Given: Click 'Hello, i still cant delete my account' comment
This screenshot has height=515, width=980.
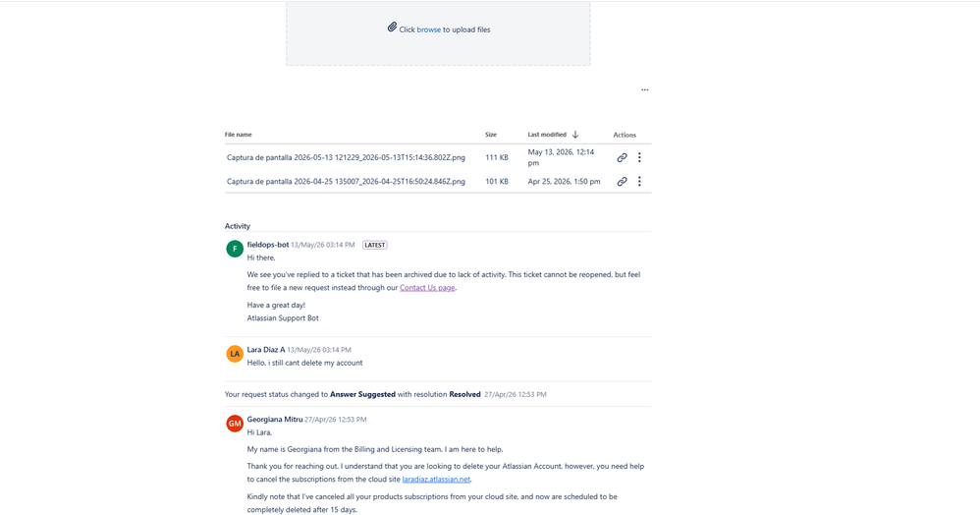Looking at the screenshot, I should pyautogui.click(x=304, y=363).
